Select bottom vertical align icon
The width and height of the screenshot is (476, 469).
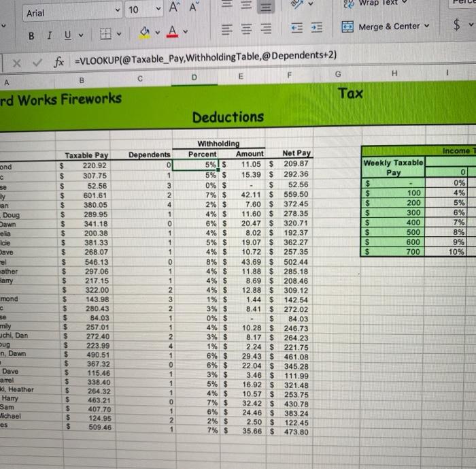coord(266,6)
